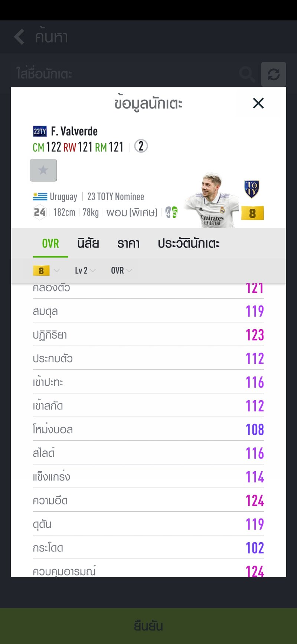Expand the Lv 2 dropdown
297x644 pixels.
click(85, 271)
